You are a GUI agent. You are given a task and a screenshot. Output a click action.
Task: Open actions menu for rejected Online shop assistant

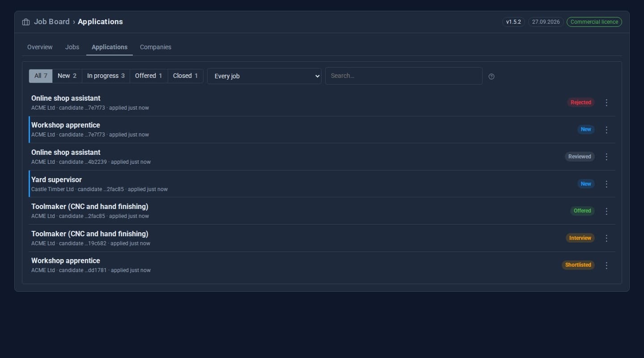coord(606,102)
